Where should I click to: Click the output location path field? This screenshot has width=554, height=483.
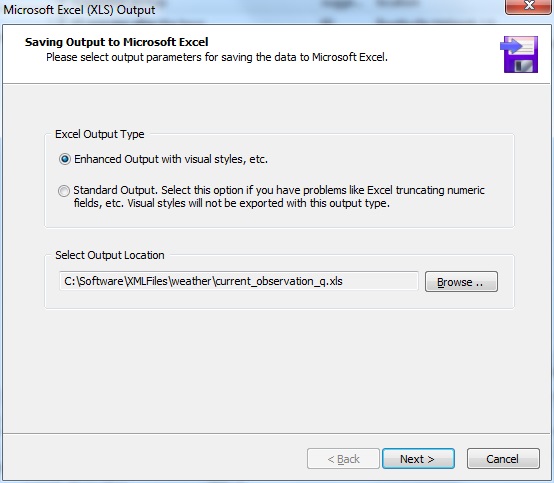tap(239, 281)
